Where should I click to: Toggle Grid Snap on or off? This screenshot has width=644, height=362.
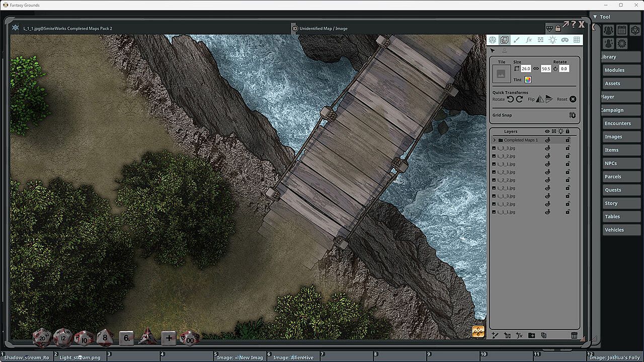click(x=573, y=115)
